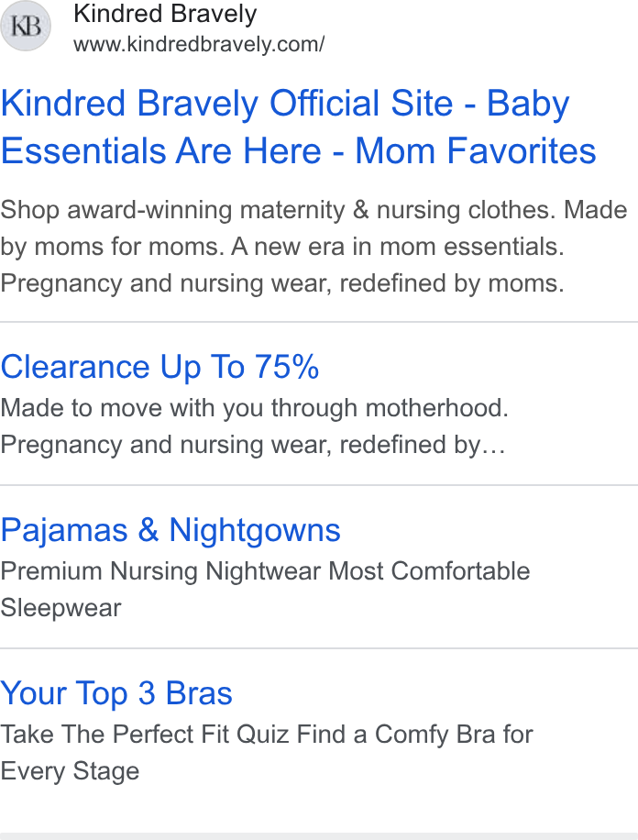Image resolution: width=638 pixels, height=840 pixels.
Task: Click the truncated 'redefined by…' Clearance text
Action: click(x=423, y=445)
